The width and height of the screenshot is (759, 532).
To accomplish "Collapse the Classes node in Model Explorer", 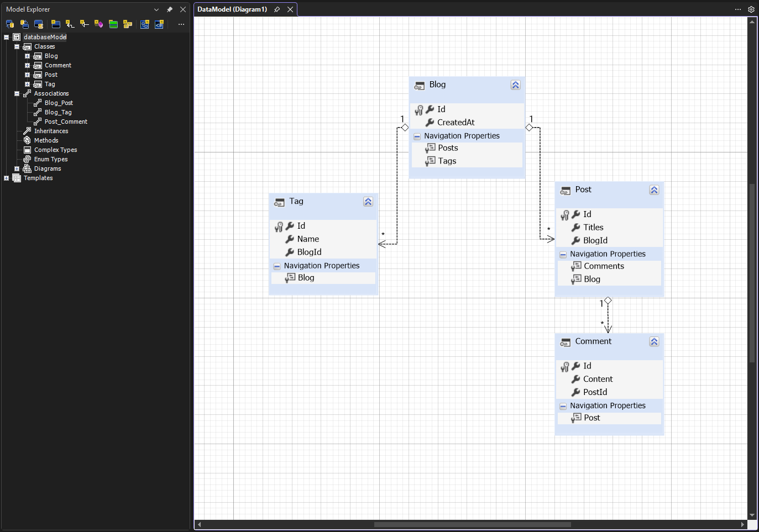I will pyautogui.click(x=16, y=46).
